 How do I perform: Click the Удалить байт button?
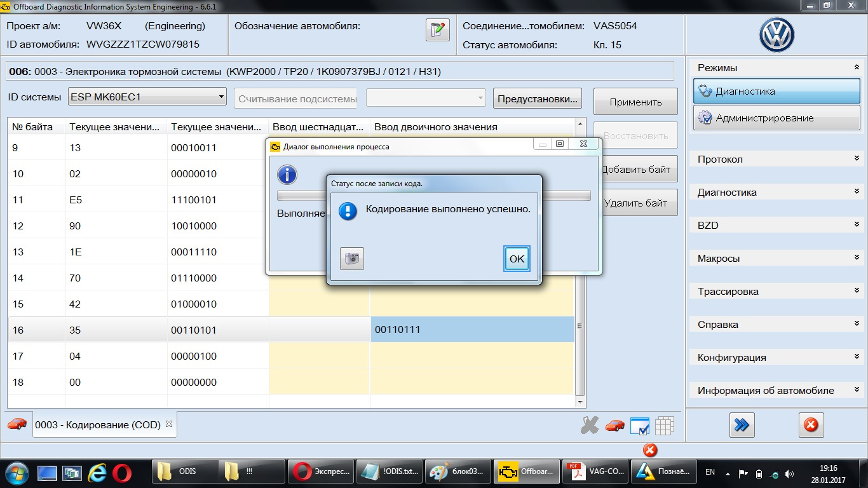tap(637, 203)
